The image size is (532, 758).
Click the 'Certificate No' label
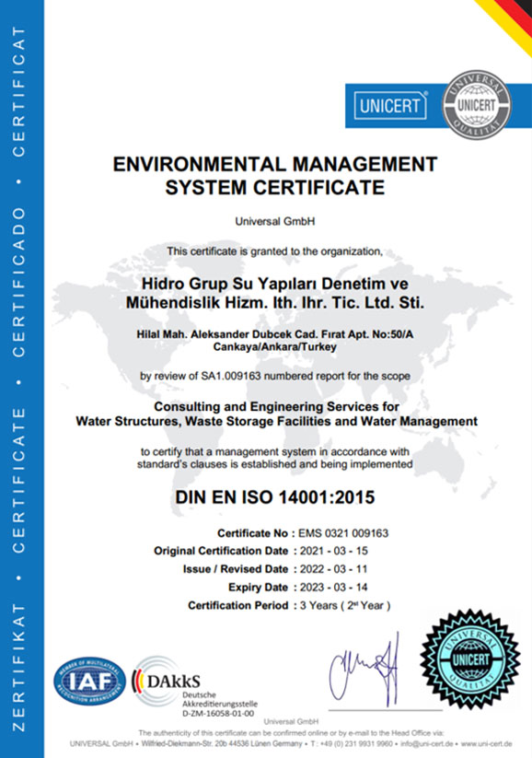click(253, 533)
